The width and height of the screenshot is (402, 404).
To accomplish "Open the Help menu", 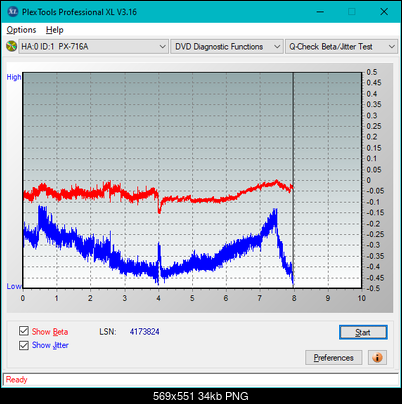I will pos(55,30).
